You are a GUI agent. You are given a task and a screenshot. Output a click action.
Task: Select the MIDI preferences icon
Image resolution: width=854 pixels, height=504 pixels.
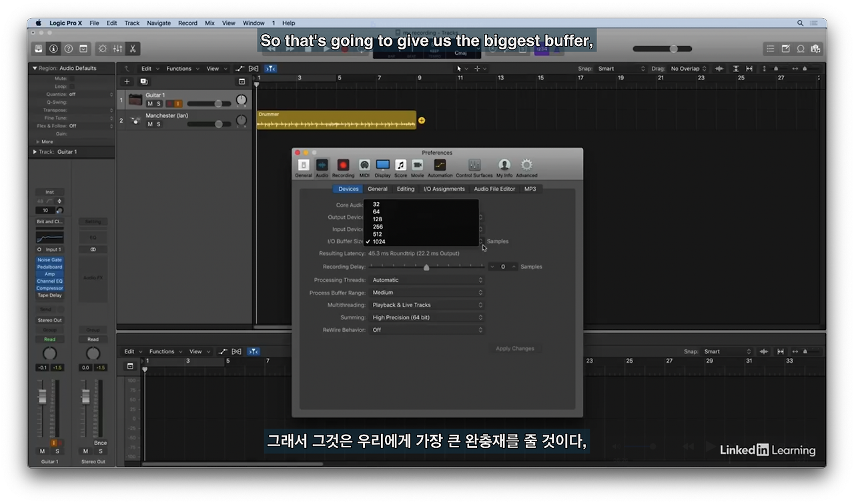pyautogui.click(x=364, y=168)
